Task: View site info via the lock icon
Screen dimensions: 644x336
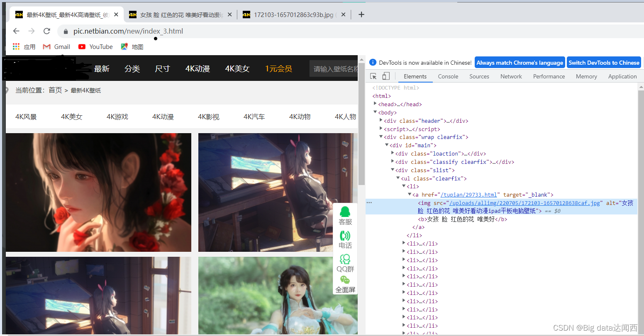Action: [66, 32]
